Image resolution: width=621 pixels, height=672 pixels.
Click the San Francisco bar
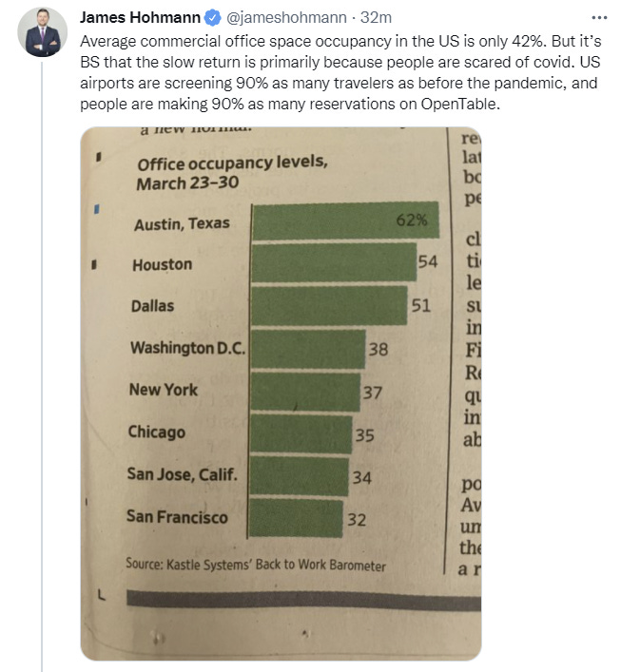tap(297, 518)
